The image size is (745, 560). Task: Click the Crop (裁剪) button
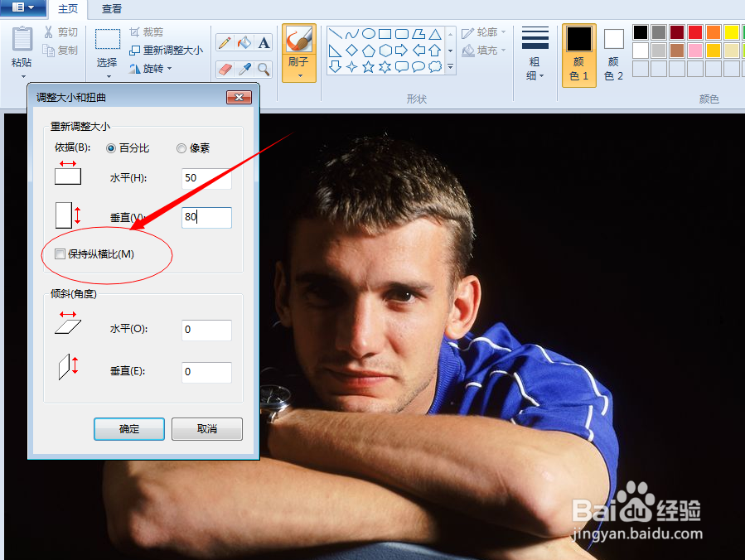[147, 31]
